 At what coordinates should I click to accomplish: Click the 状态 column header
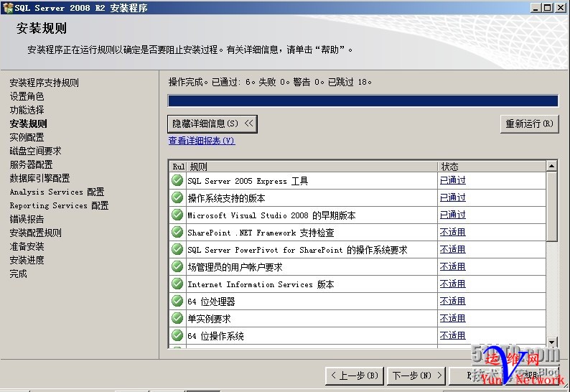(492, 167)
